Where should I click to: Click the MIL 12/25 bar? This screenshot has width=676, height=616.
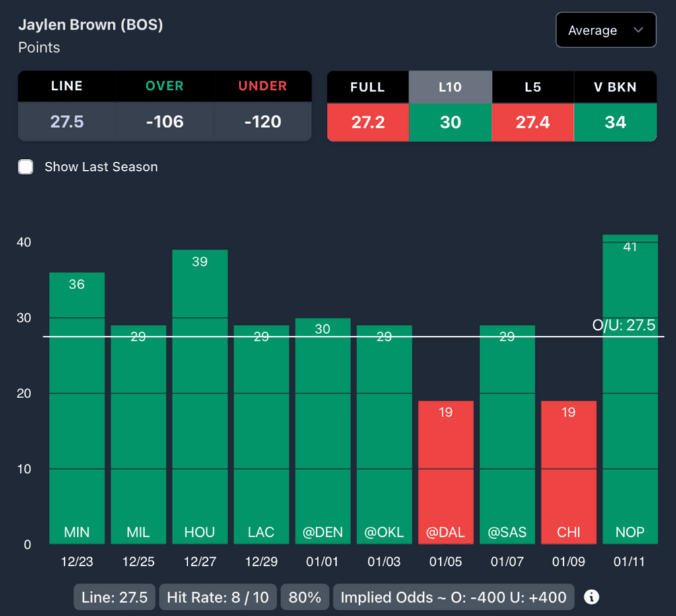point(139,434)
